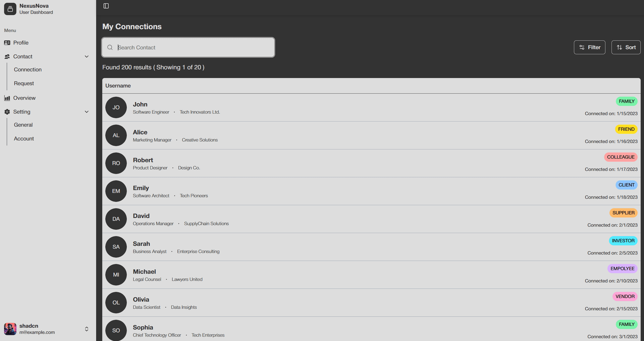Viewport: 644px width, 341px height.
Task: Select Account under Setting
Action: tap(24, 138)
